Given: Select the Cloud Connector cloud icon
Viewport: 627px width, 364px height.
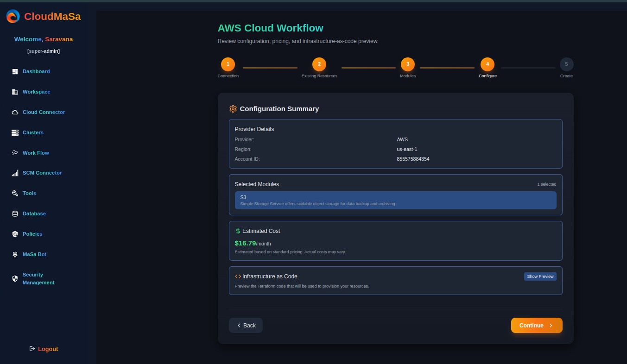Looking at the screenshot, I should tap(15, 112).
